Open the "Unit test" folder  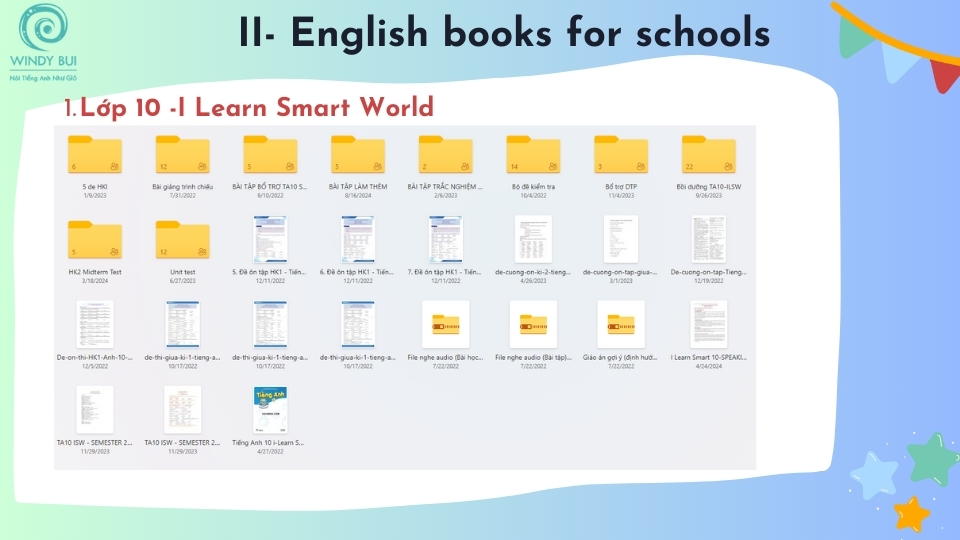click(182, 241)
